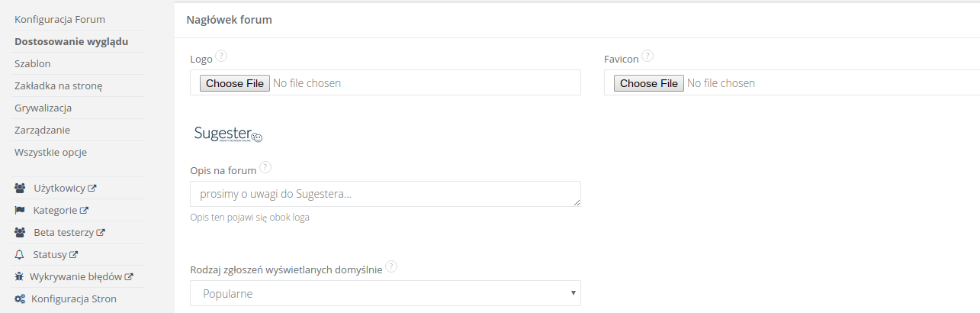Click the help icon beside Favicon
This screenshot has height=313, width=980.
647,56
